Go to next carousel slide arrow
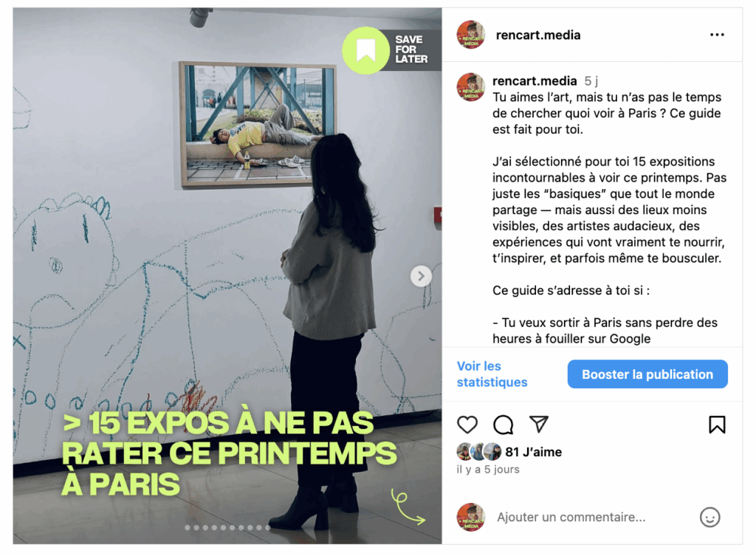Viewport: 756px width, 556px height. [421, 276]
